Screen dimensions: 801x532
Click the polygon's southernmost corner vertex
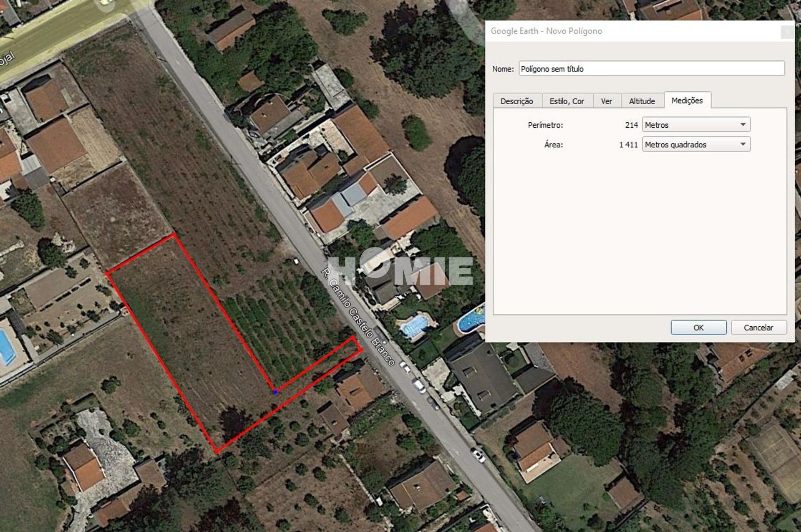pos(217,451)
